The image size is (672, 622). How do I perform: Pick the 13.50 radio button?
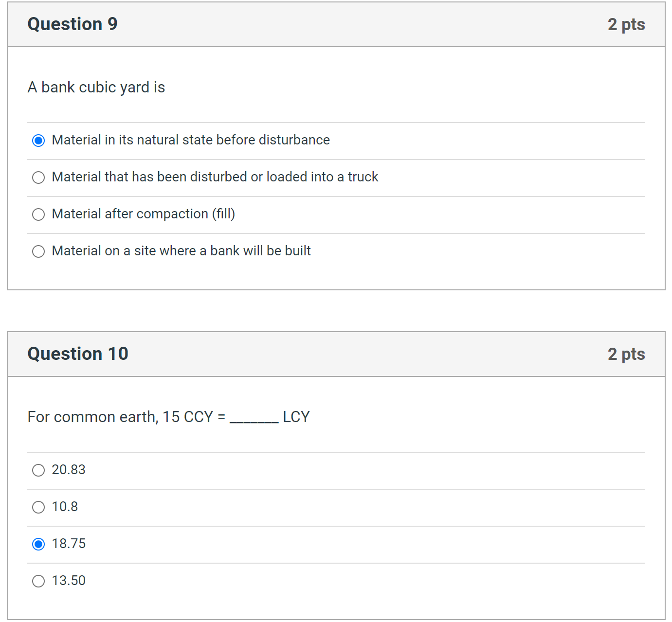click(x=38, y=581)
